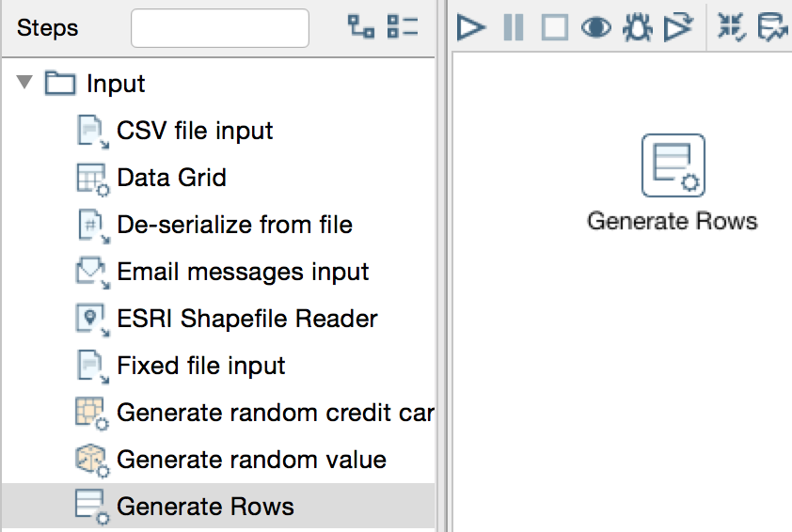792x532 pixels.
Task: Select the Data Grid step
Action: click(x=171, y=178)
